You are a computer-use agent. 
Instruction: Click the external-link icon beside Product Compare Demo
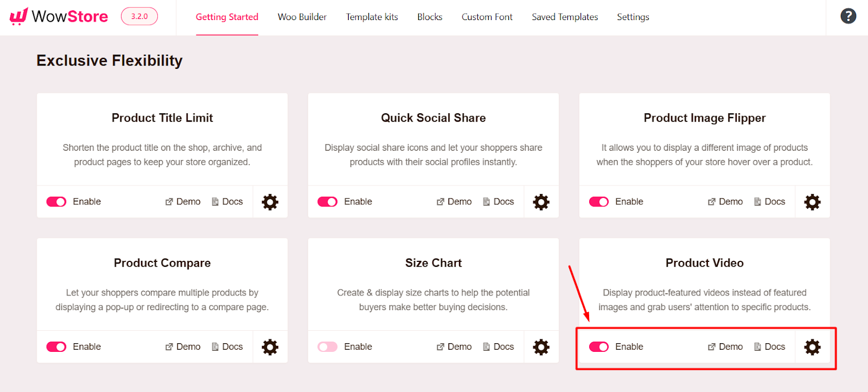point(169,346)
